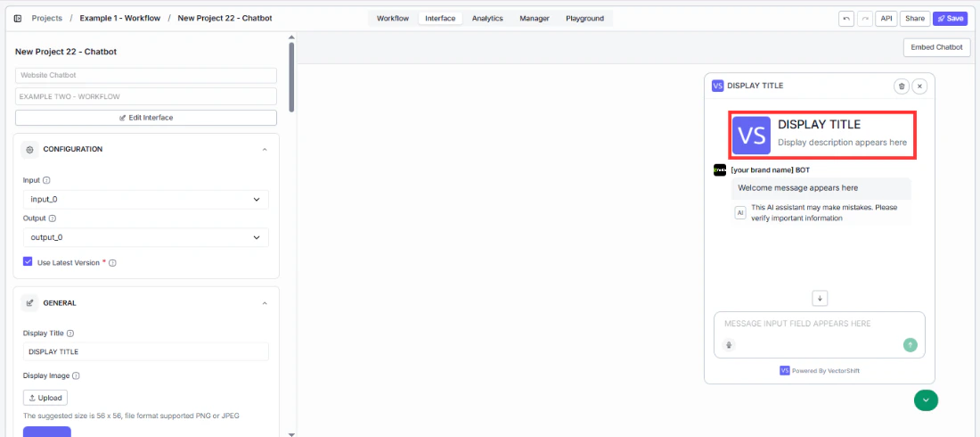Click the large VS display image in the preview
Viewport: 980px width, 437px height.
tap(751, 136)
